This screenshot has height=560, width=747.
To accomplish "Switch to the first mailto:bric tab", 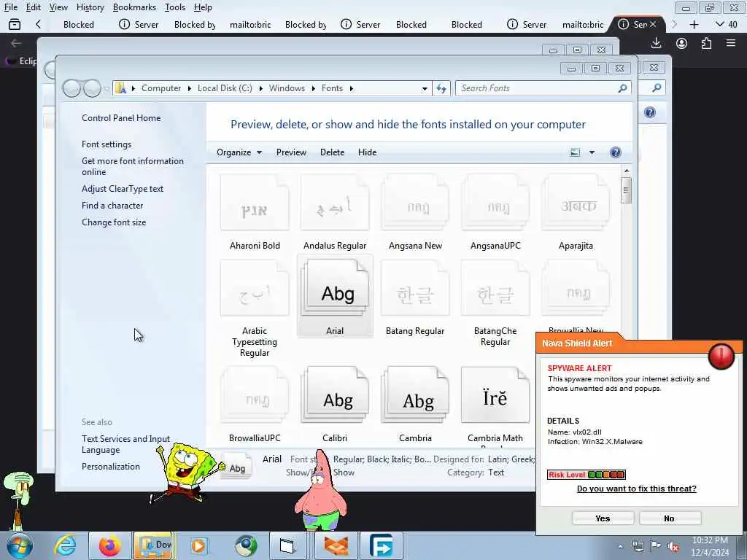I will tap(250, 24).
